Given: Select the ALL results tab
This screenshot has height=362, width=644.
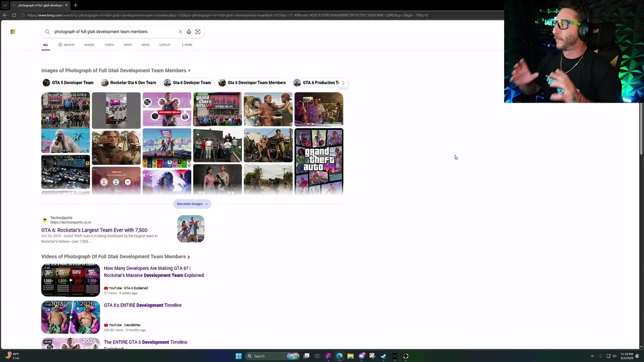Looking at the screenshot, I should coord(45,45).
